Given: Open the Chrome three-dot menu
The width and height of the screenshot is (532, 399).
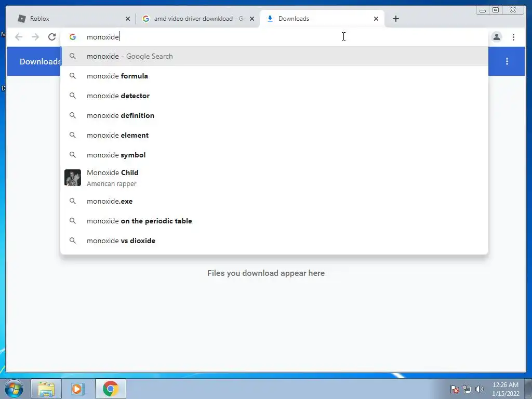Looking at the screenshot, I should click(513, 37).
